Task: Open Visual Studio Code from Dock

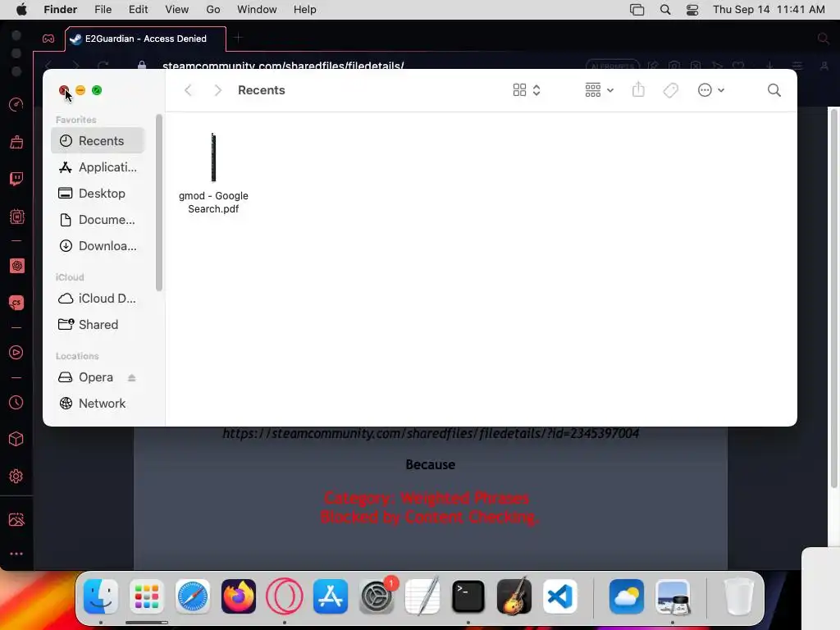Action: pos(559,596)
